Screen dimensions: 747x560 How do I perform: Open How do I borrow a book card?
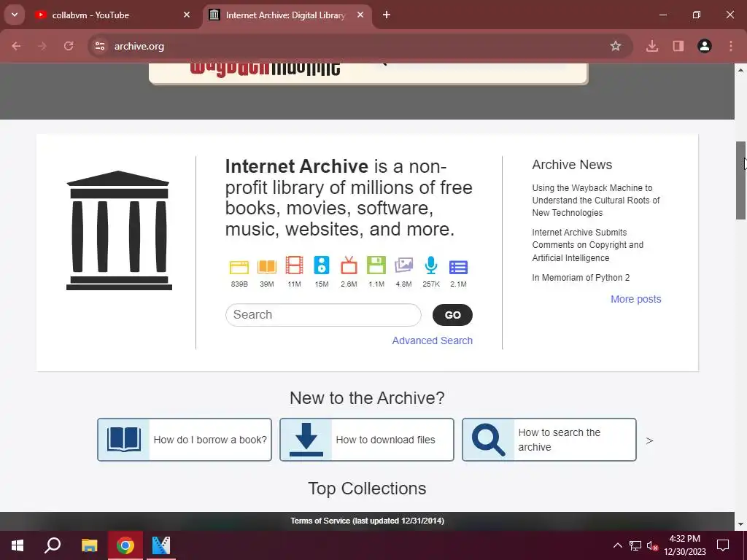coord(185,440)
